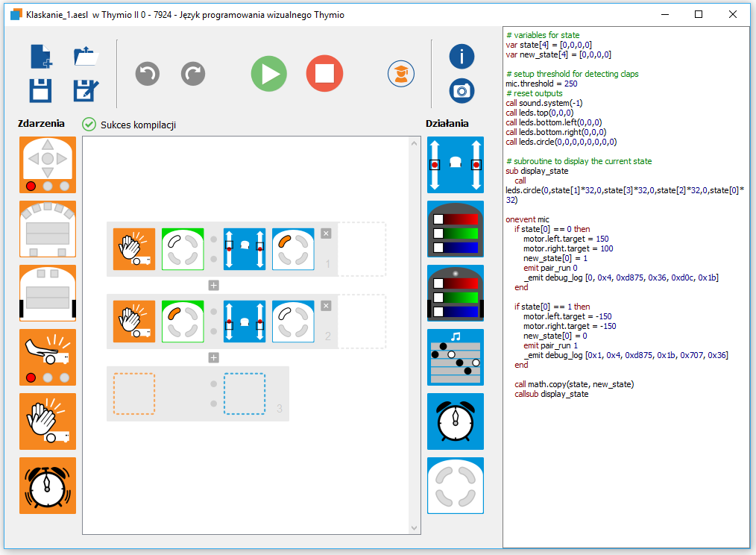Open the info help icon
Screen dimensions: 756x555
click(x=462, y=57)
